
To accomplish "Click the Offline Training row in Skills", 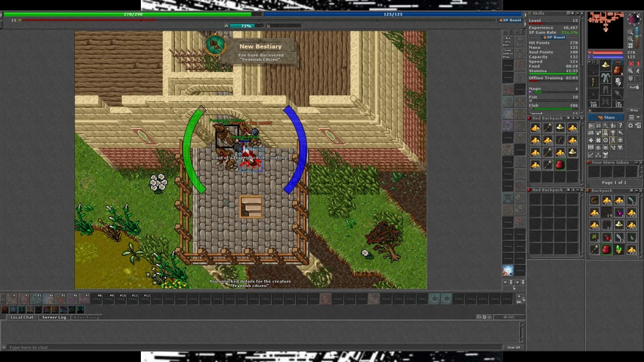I will coord(553,78).
